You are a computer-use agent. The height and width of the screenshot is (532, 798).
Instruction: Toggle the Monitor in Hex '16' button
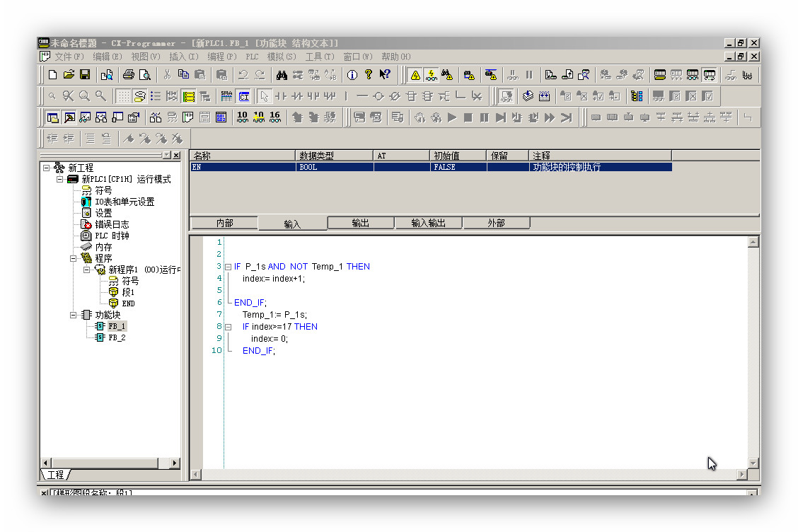(x=275, y=117)
